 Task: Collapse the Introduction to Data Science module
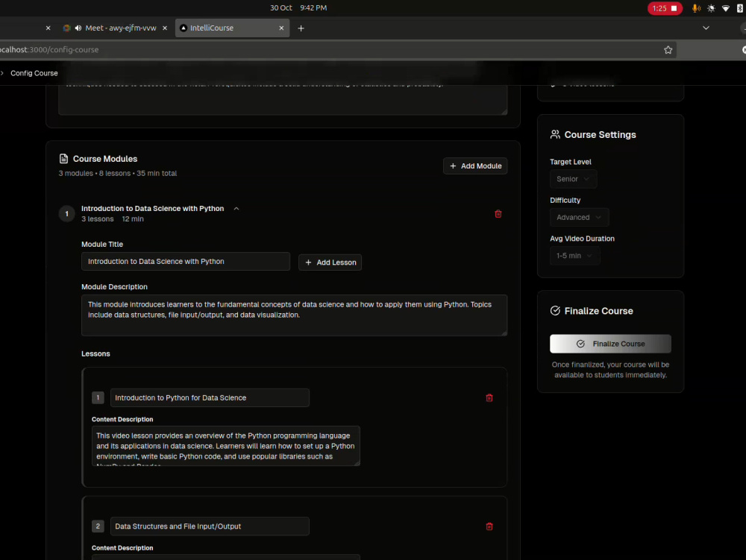pyautogui.click(x=236, y=209)
